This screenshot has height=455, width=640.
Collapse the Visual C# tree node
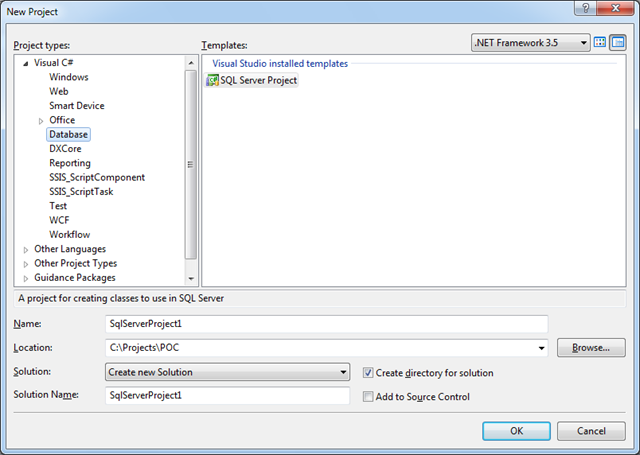point(25,62)
